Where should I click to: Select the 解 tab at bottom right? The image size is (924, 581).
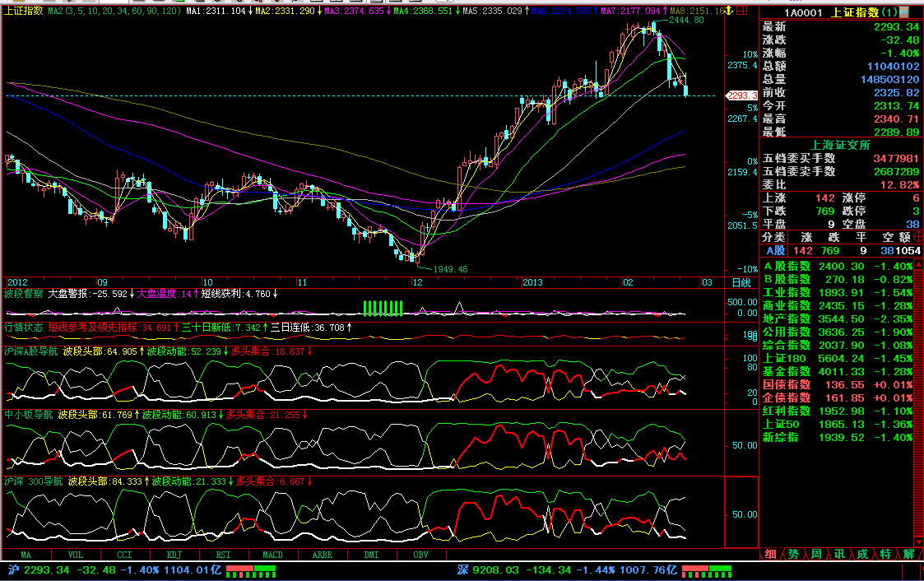point(908,554)
